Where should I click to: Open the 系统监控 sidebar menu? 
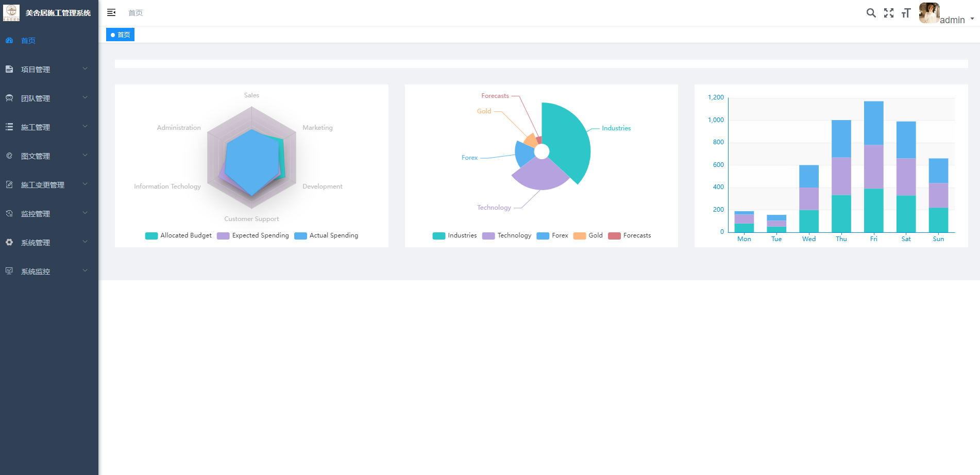pos(49,272)
